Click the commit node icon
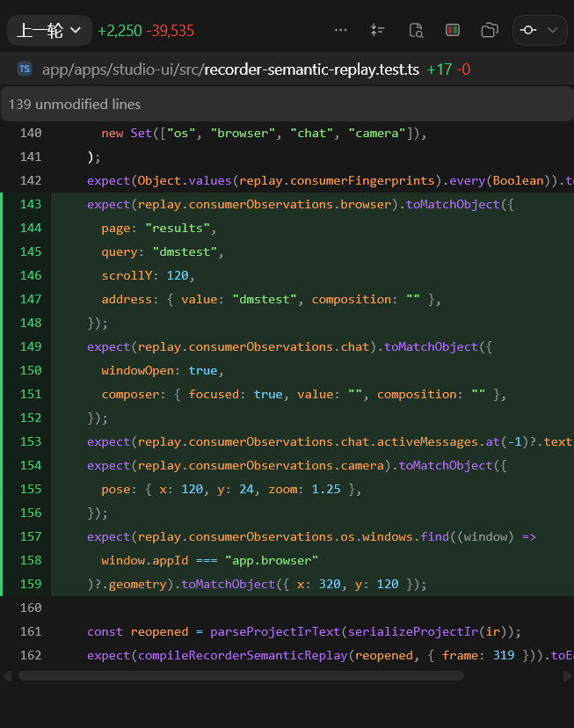 [528, 30]
